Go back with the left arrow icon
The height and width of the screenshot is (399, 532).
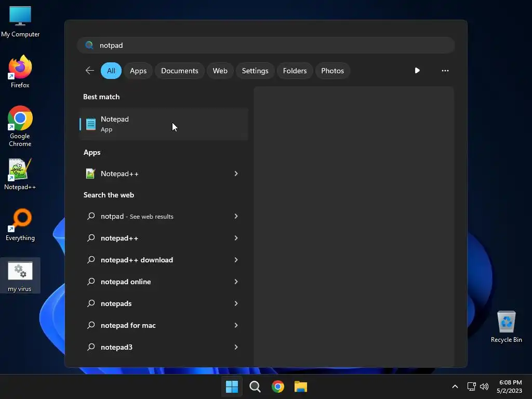click(89, 71)
